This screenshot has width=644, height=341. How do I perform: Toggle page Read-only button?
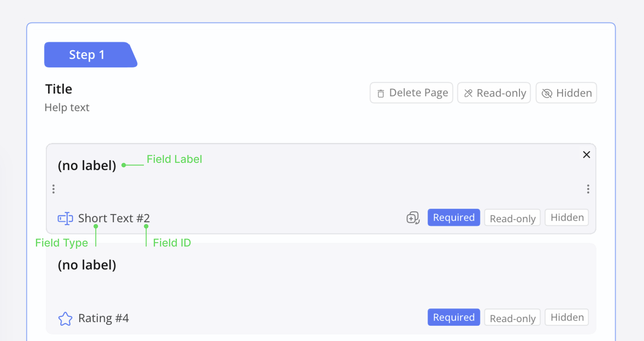[x=494, y=93]
